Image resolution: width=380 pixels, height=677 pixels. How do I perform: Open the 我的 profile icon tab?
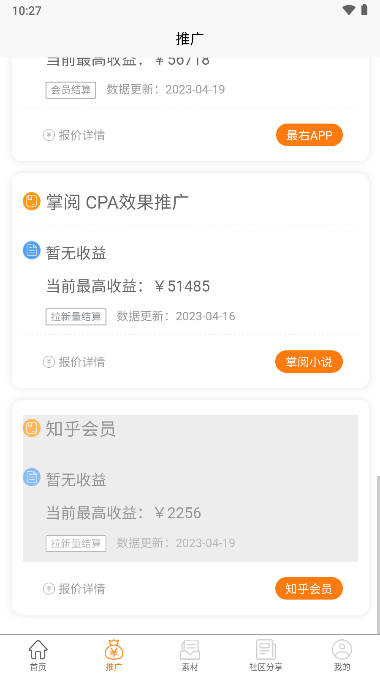click(x=342, y=655)
